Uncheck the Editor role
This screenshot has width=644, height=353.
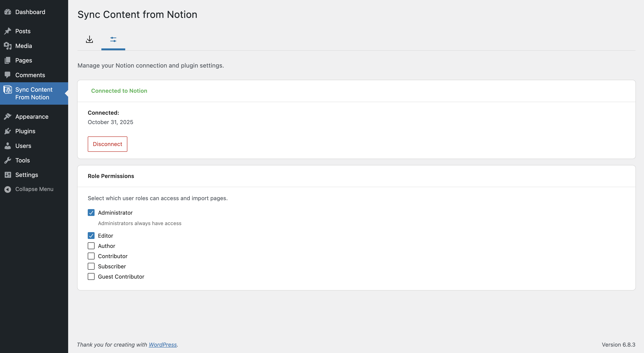tap(91, 235)
